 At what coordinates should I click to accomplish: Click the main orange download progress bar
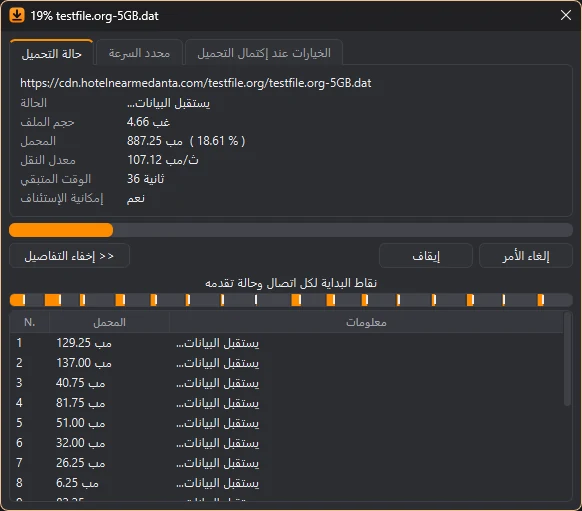pyautogui.click(x=291, y=230)
